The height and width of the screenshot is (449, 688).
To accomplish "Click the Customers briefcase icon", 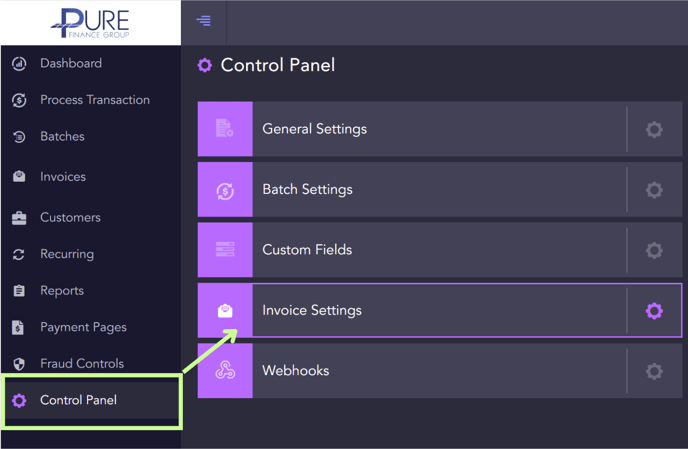I will tap(19, 218).
